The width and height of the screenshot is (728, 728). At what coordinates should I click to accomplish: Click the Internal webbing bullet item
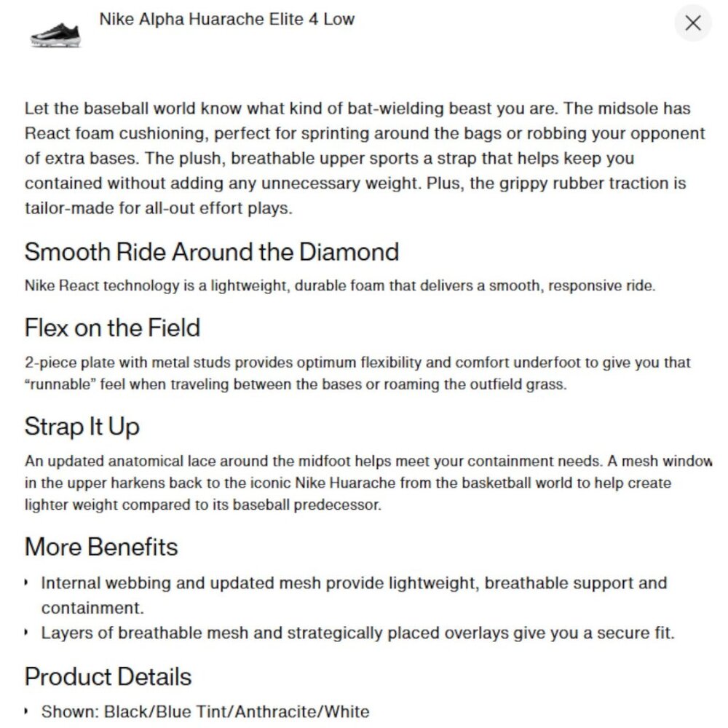pyautogui.click(x=355, y=596)
